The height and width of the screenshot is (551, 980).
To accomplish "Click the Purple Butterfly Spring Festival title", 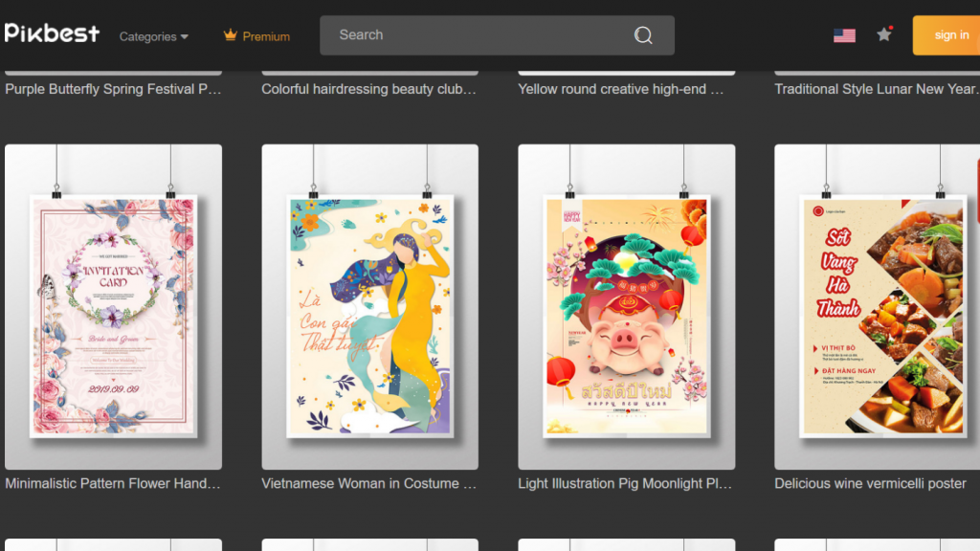I will [113, 89].
